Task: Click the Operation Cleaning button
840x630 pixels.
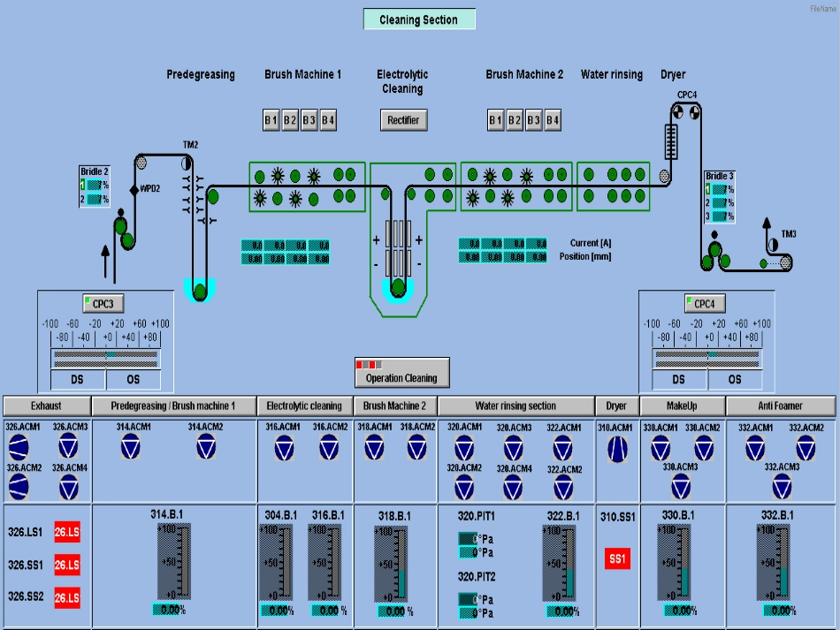Action: 401,372
